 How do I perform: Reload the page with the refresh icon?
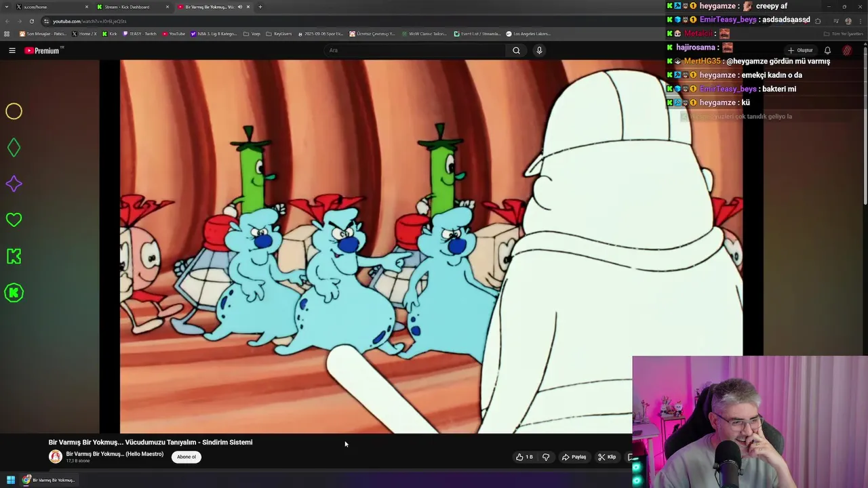[31, 21]
